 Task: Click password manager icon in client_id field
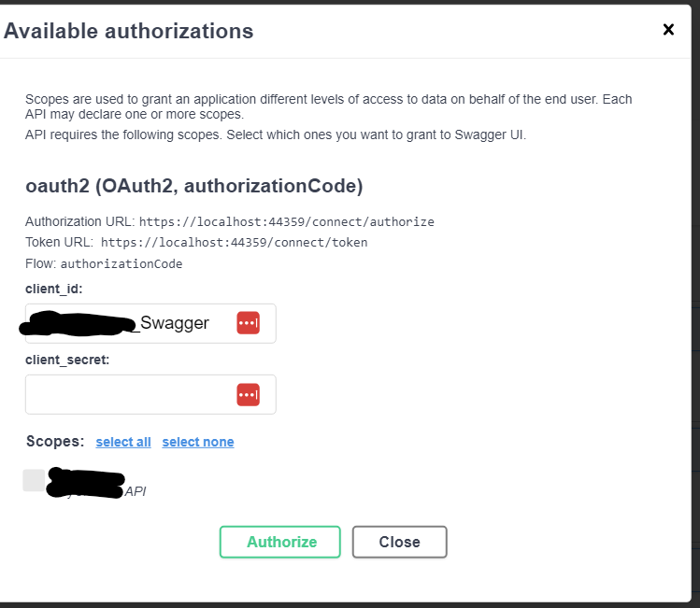(248, 323)
